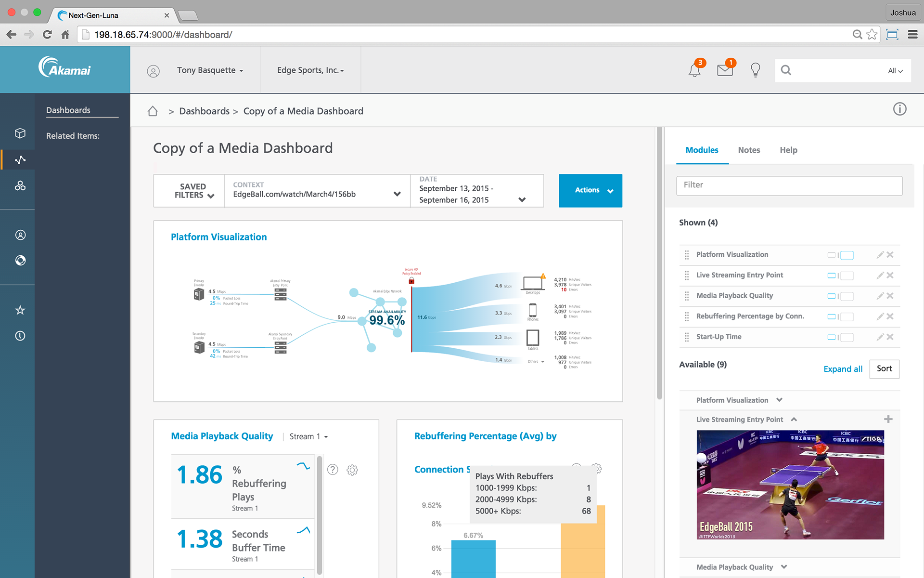Open the messages envelope icon
Image resolution: width=924 pixels, height=578 pixels.
(x=725, y=70)
